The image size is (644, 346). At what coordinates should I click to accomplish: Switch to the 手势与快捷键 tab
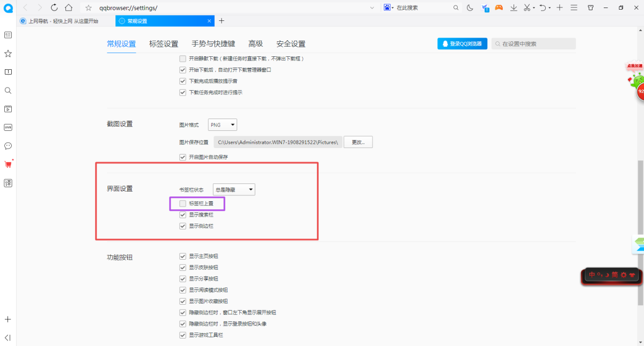point(213,44)
